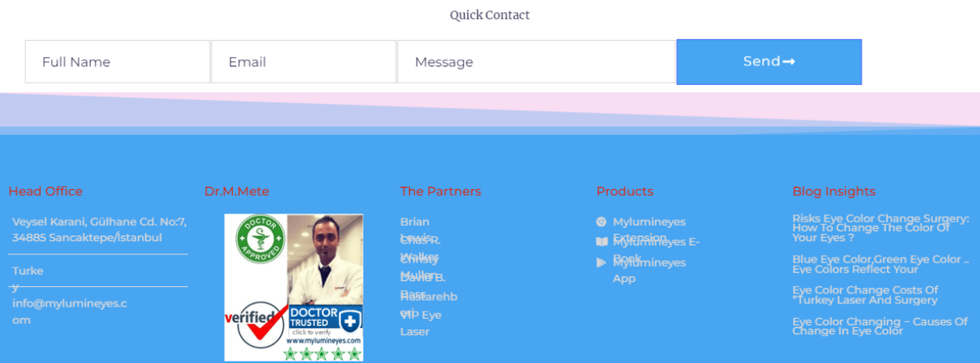Viewport: 980px width, 363px height.
Task: Click the Doctor Approved green badge
Action: pos(261,241)
